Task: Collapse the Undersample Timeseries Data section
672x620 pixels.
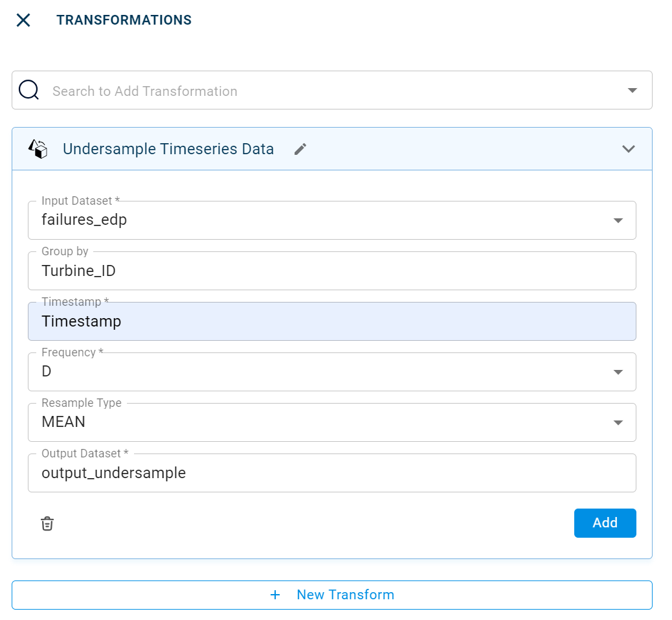Action: (628, 149)
